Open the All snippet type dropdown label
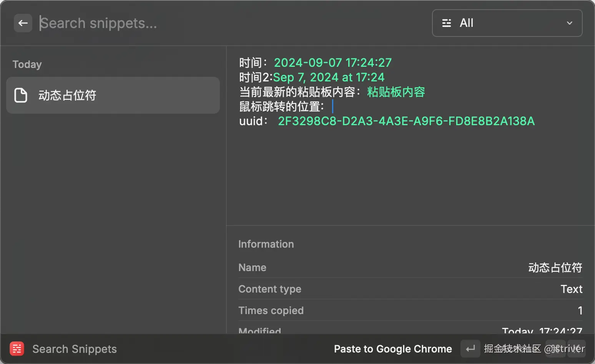 coord(467,23)
